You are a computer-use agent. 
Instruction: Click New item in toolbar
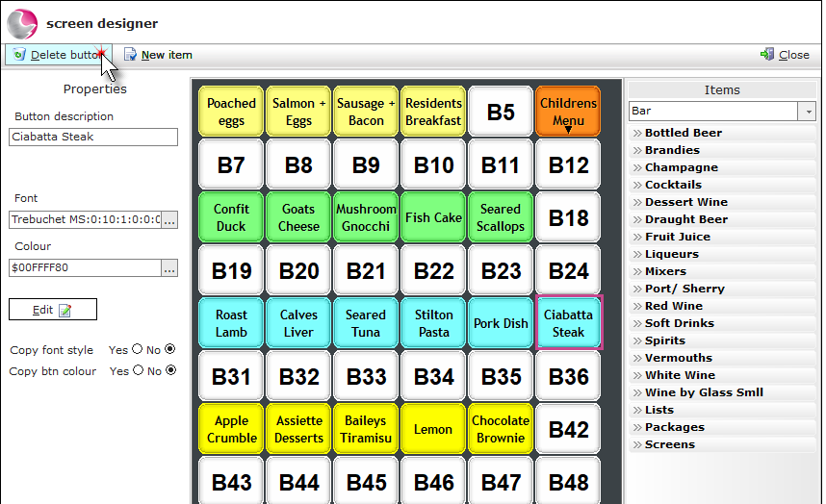click(158, 55)
